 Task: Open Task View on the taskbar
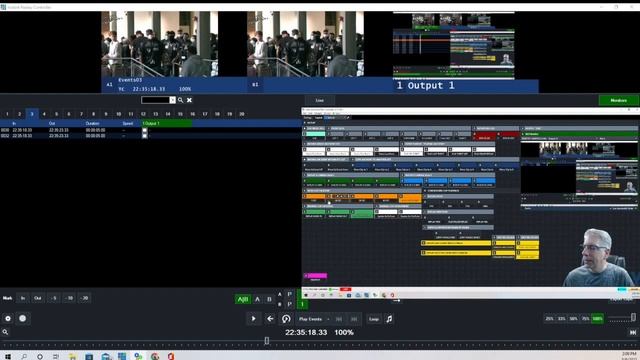pyautogui.click(x=56, y=356)
